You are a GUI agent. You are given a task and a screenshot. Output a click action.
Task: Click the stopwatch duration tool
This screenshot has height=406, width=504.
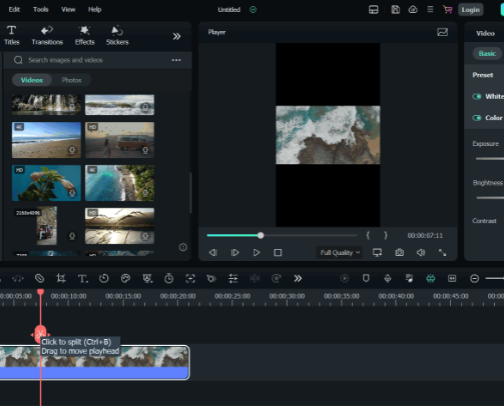169,278
